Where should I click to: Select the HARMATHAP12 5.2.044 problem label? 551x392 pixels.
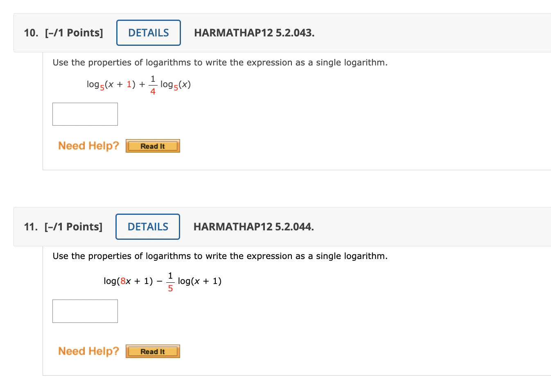[253, 227]
